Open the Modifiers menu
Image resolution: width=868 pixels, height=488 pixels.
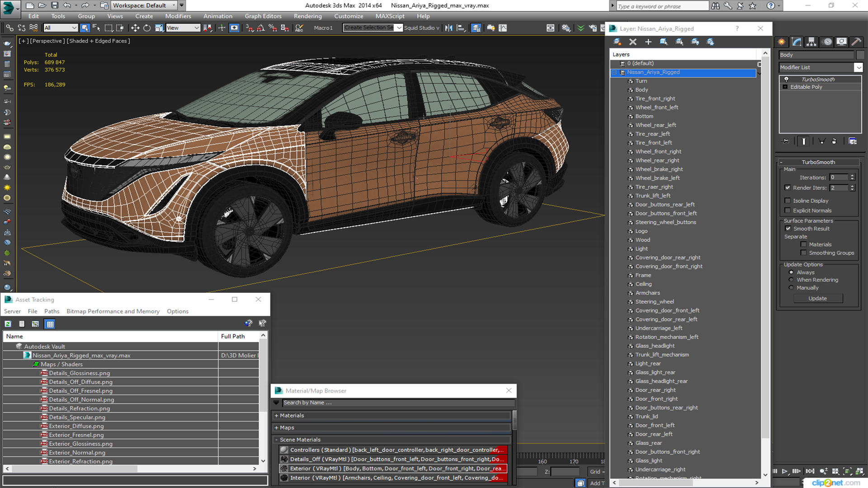[x=178, y=16]
